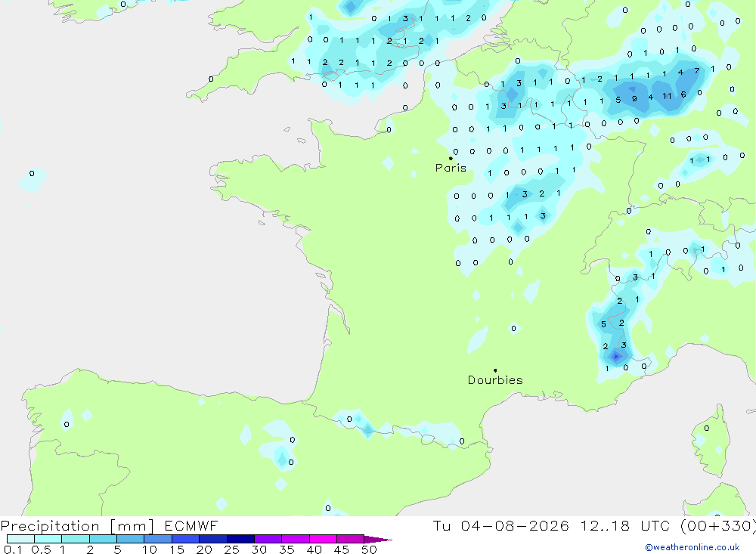The width and height of the screenshot is (756, 554).
Task: Click the precipitation value 11 over Germany
Action: (x=667, y=96)
